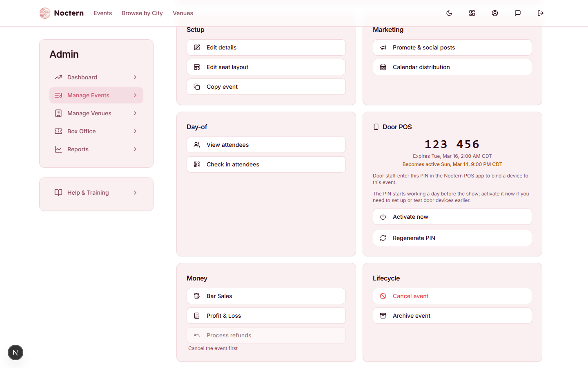Click the Archive event box icon
The width and height of the screenshot is (588, 368).
pos(383,316)
